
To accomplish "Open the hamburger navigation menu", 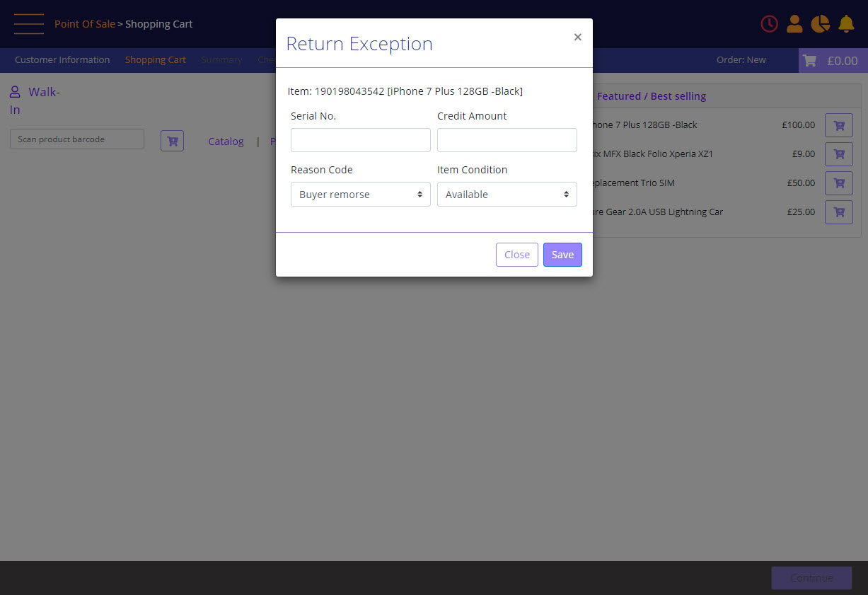I will (29, 24).
